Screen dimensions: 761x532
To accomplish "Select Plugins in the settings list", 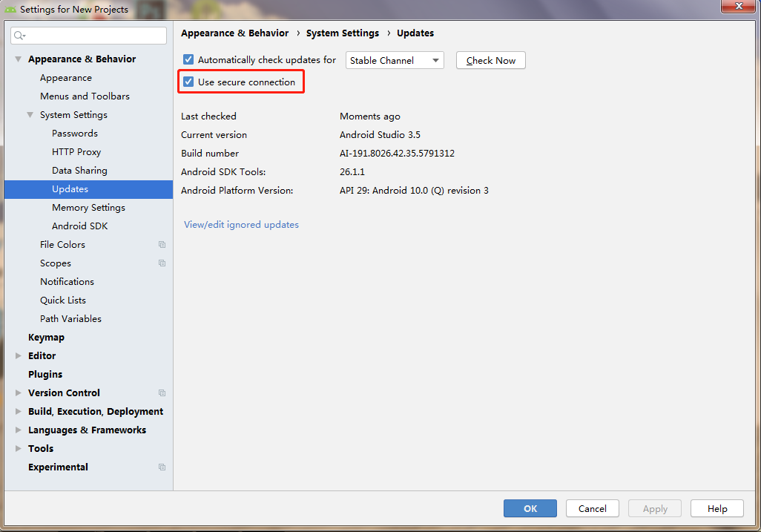I will [x=45, y=375].
